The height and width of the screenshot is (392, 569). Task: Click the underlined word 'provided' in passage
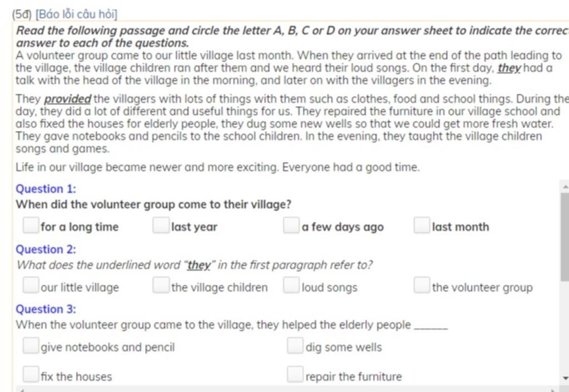(67, 99)
